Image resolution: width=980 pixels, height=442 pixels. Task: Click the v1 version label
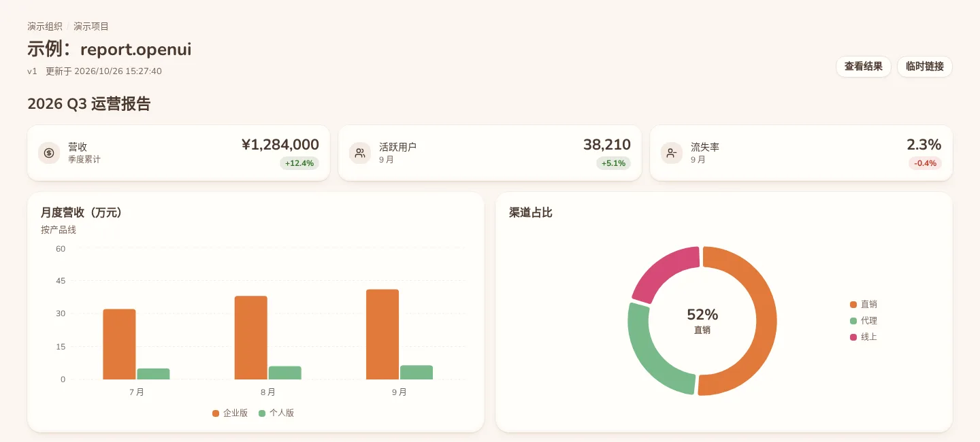tap(32, 71)
